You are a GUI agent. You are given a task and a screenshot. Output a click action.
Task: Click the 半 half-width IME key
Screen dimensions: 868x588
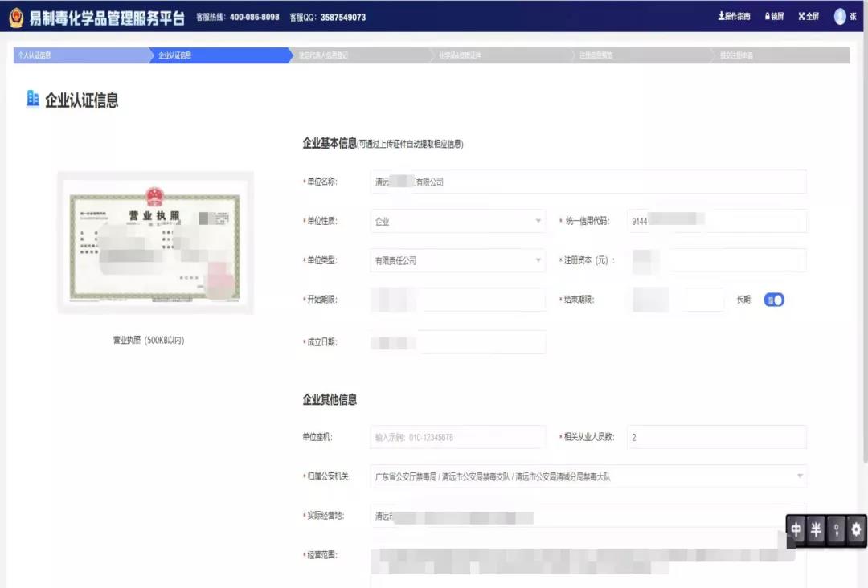[x=817, y=530]
